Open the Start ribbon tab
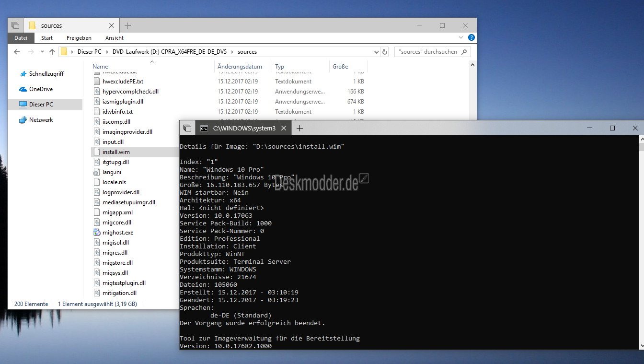644x364 pixels. coord(47,38)
